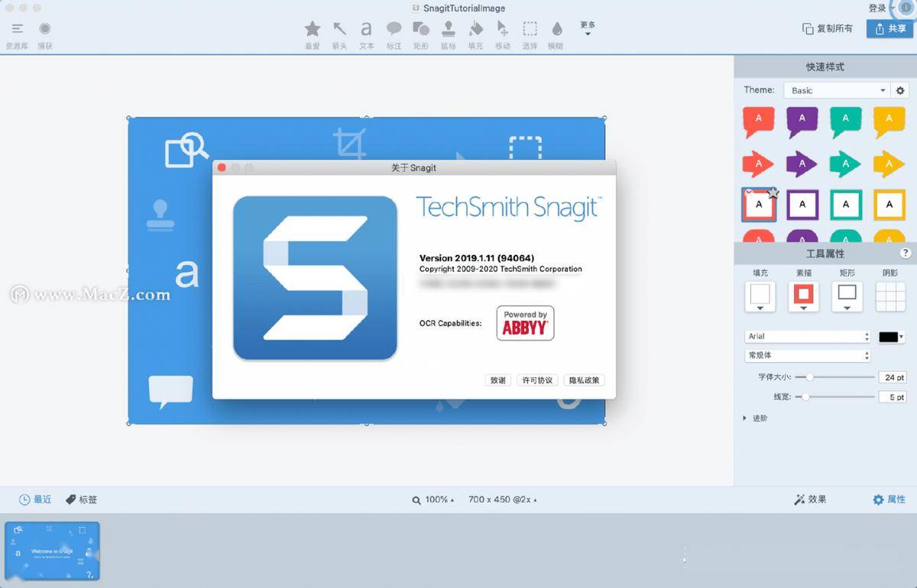Apply the teal arrow quick style

846,163
